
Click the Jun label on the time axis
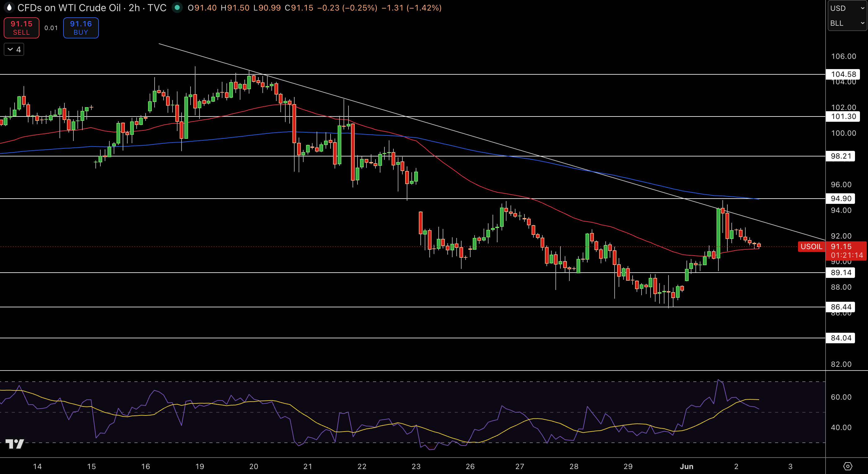(686, 467)
